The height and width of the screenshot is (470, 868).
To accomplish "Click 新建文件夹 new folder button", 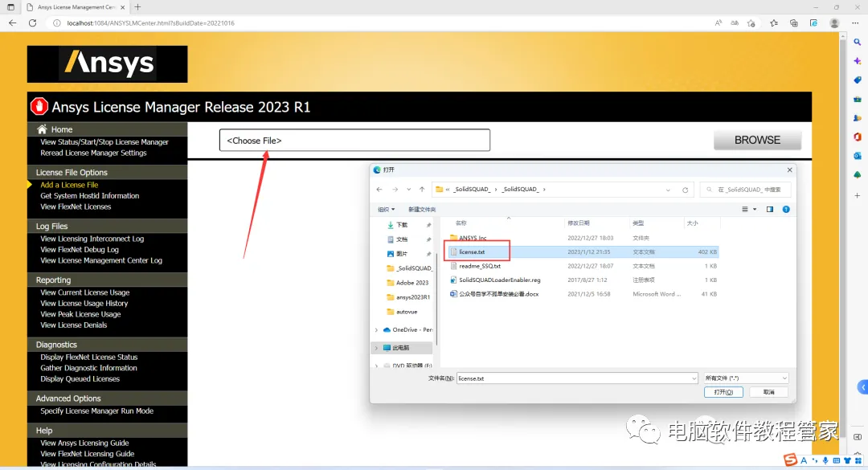I will (422, 209).
